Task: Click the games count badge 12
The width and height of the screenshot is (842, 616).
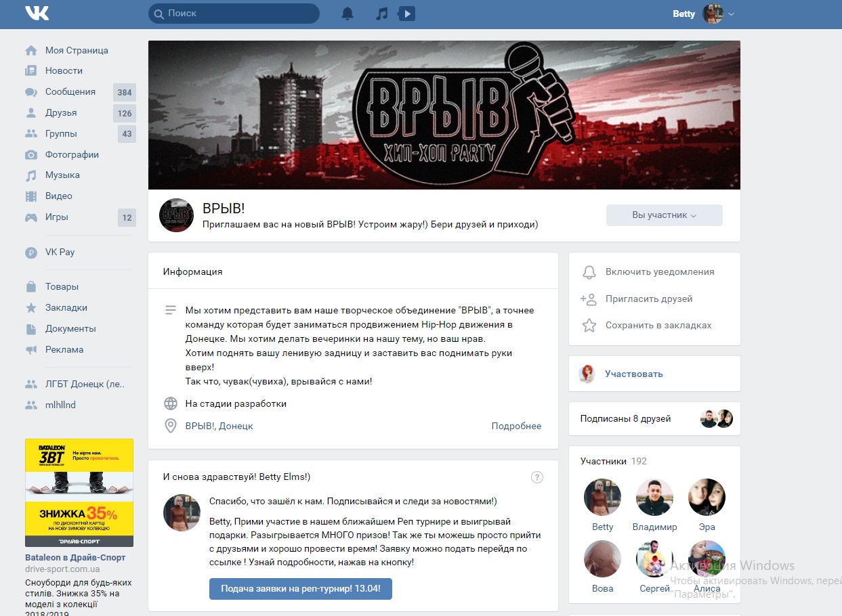Action: (127, 217)
